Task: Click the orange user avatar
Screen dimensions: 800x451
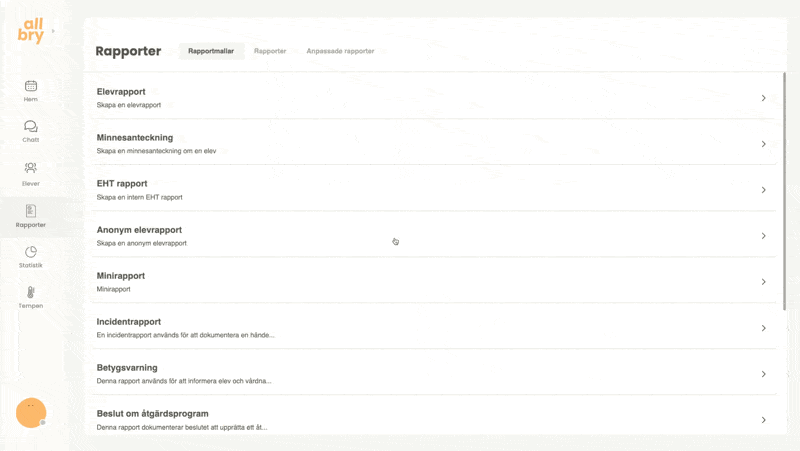Action: (31, 412)
